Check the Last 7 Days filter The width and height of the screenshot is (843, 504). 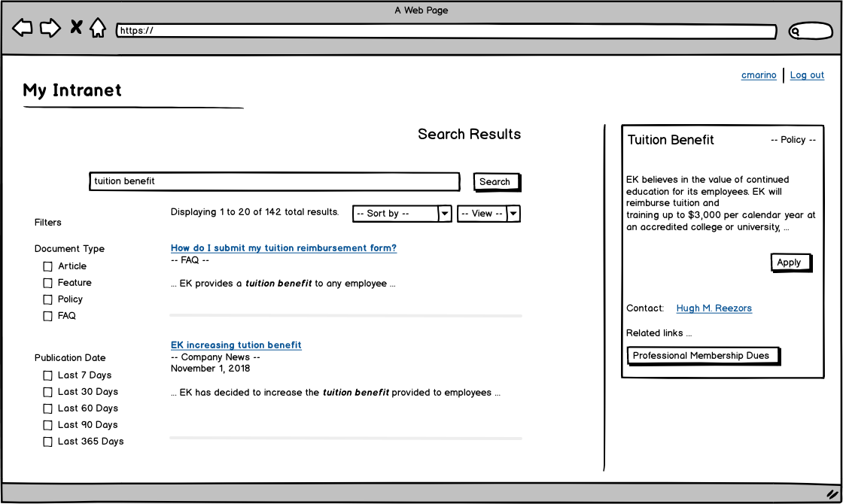[48, 375]
